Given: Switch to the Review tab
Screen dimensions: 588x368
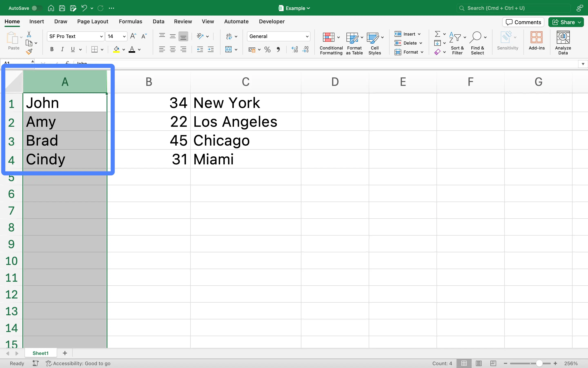Looking at the screenshot, I should click(183, 21).
